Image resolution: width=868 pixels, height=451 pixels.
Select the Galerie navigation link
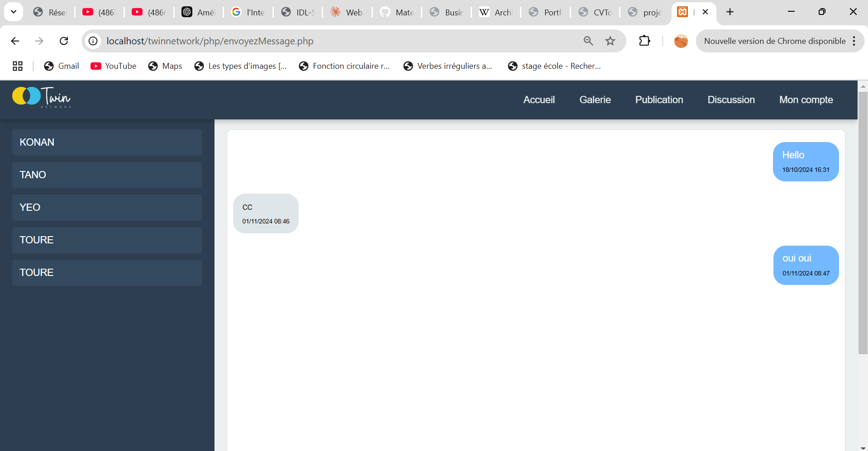point(595,100)
